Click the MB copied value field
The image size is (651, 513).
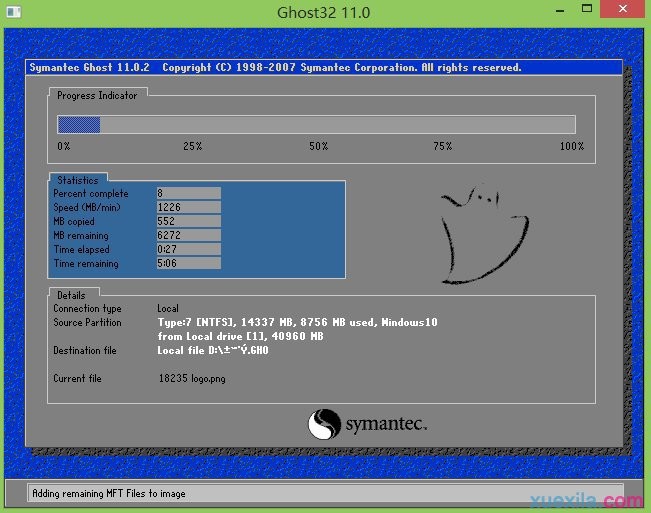tap(188, 221)
